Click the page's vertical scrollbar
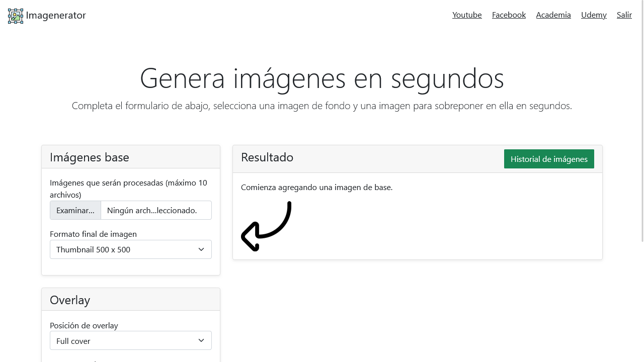The width and height of the screenshot is (644, 362). [x=642, y=181]
